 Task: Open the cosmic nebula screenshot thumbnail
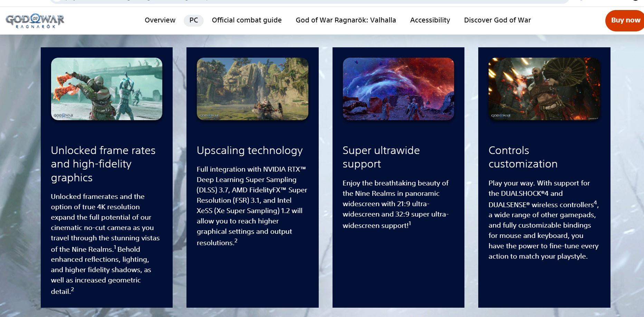(x=398, y=89)
